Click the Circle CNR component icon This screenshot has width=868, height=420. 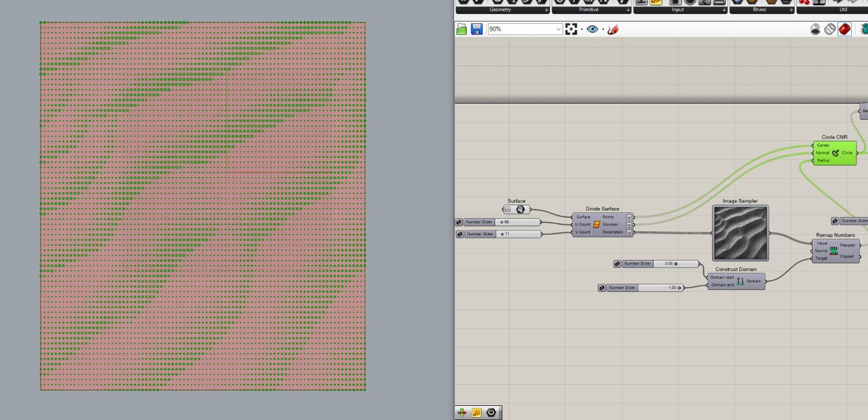point(835,153)
